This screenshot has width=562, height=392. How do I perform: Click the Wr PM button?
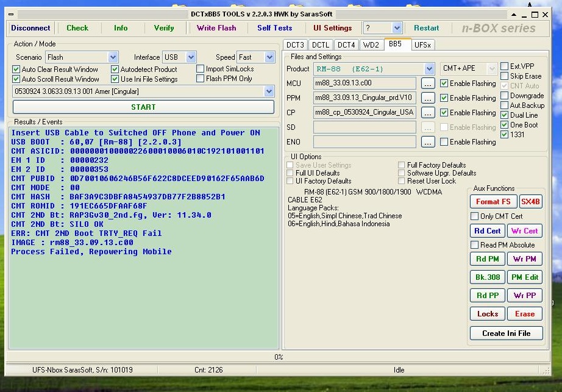pyautogui.click(x=525, y=259)
